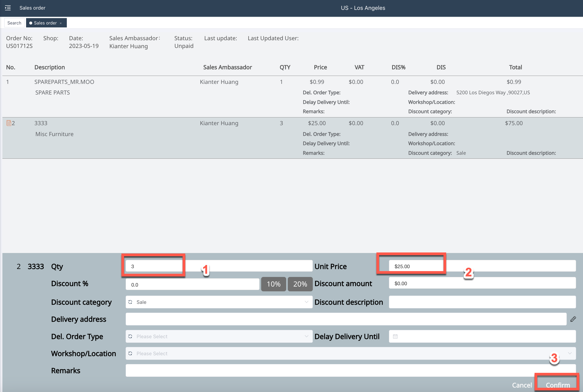Viewport: 583px width, 392px height.
Task: Switch to the Search tab
Action: [14, 23]
